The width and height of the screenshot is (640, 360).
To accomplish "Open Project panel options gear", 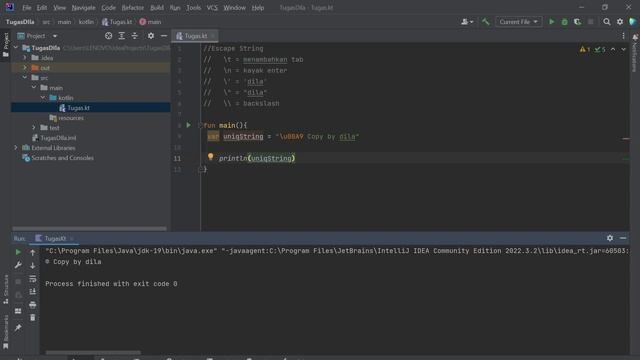I will pyautogui.click(x=151, y=36).
